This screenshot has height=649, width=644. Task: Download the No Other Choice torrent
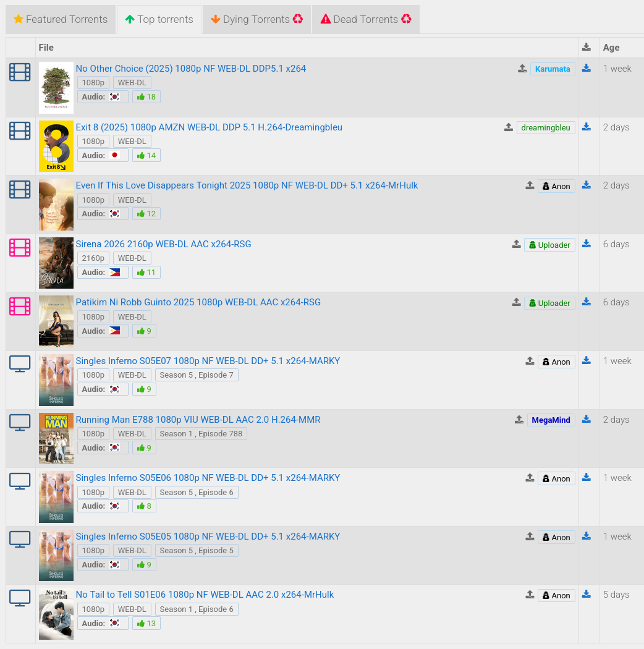click(587, 68)
